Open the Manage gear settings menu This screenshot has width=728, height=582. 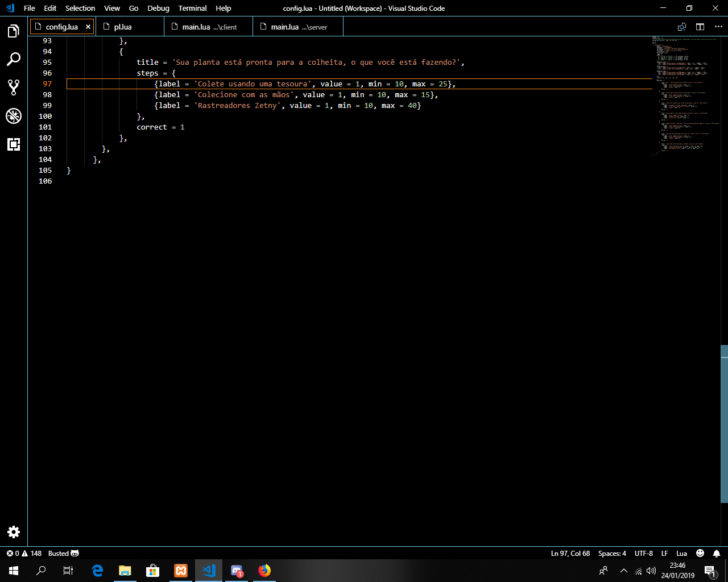point(14,531)
